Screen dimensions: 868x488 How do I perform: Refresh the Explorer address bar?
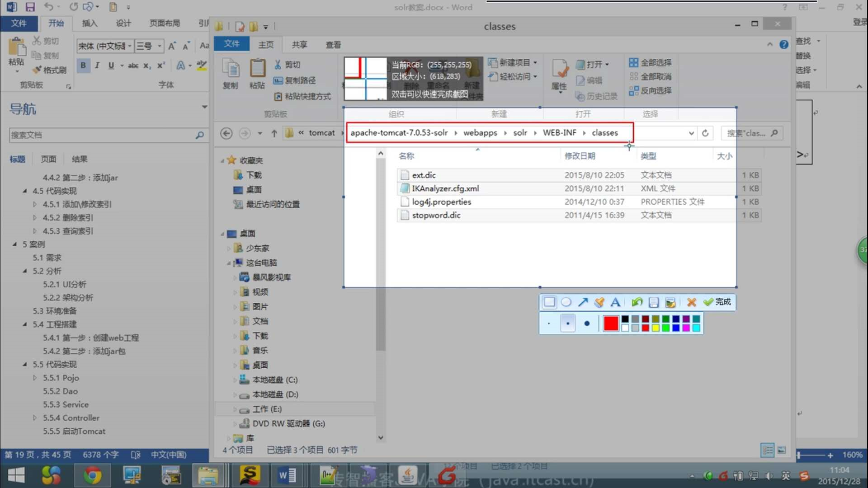coord(705,133)
